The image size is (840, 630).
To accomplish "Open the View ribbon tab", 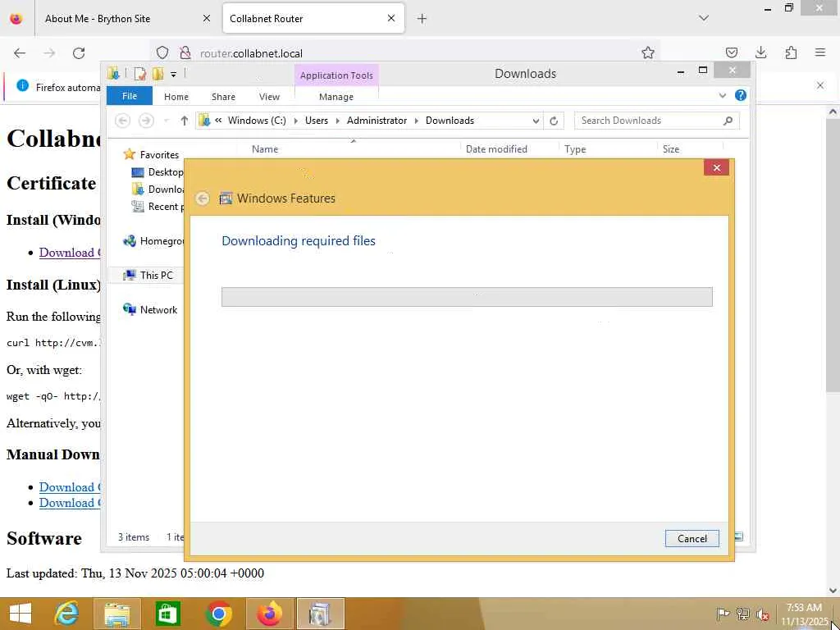I will click(269, 97).
